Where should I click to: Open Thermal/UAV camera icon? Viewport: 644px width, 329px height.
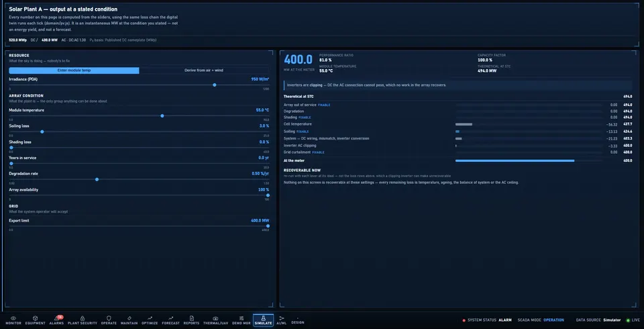[x=215, y=318]
